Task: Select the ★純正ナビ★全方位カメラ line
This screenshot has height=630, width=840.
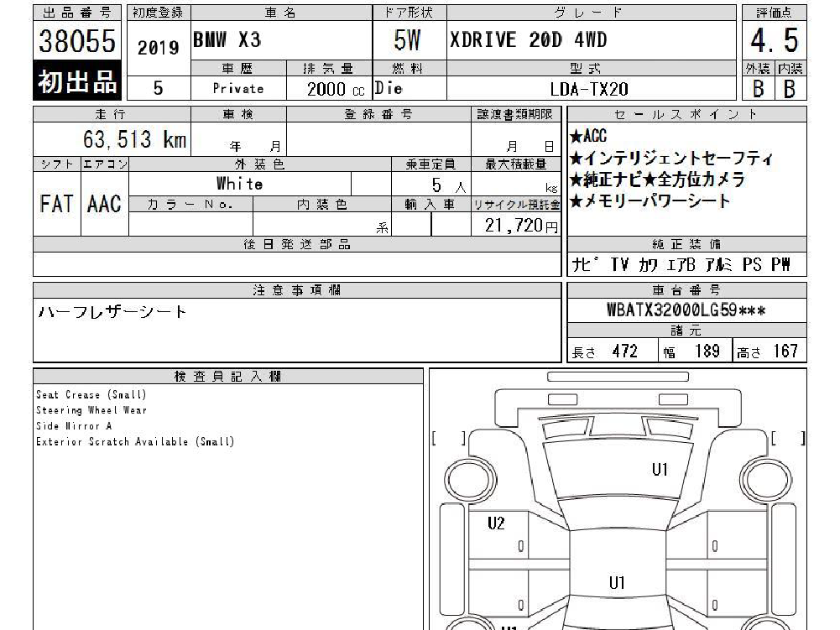Action: coord(657,180)
